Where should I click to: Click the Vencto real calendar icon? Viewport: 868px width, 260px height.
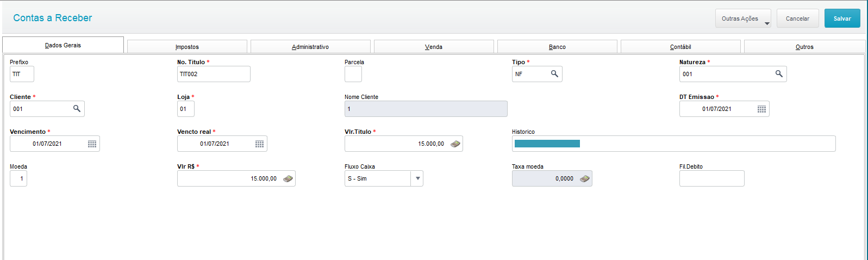pos(259,144)
